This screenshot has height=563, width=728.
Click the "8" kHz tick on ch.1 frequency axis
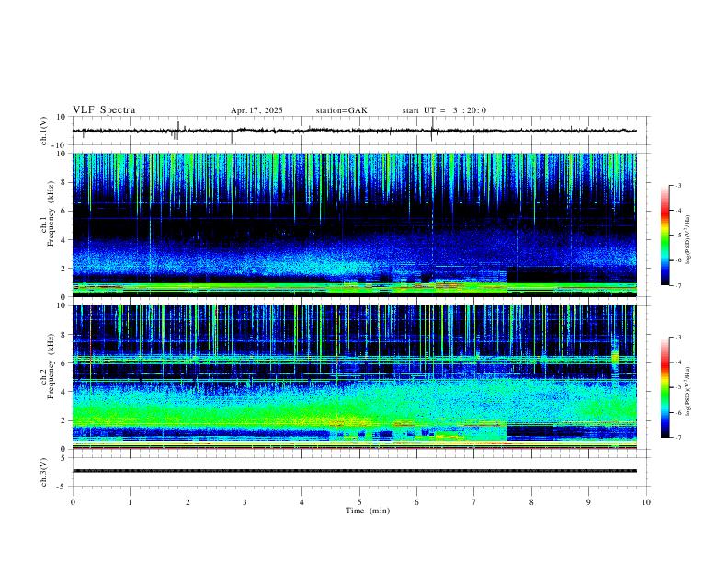point(64,182)
